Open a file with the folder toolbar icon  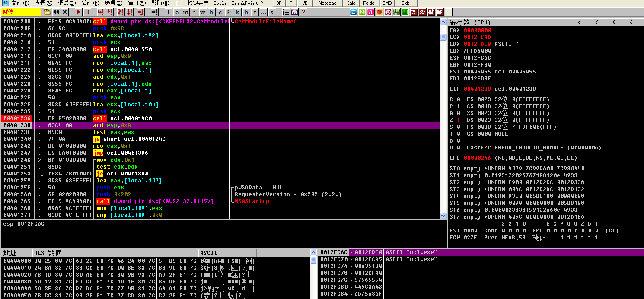[47, 12]
